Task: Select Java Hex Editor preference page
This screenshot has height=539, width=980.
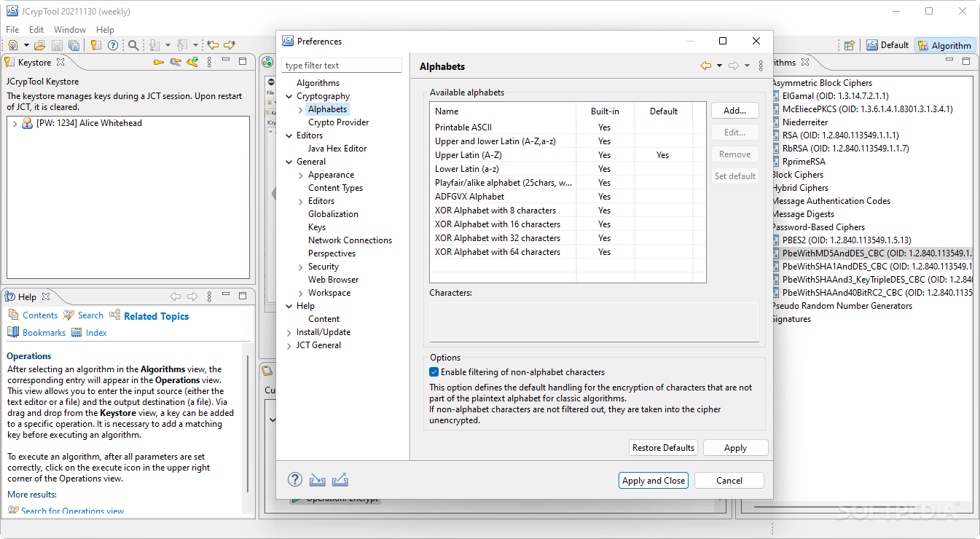Action: 337,149
